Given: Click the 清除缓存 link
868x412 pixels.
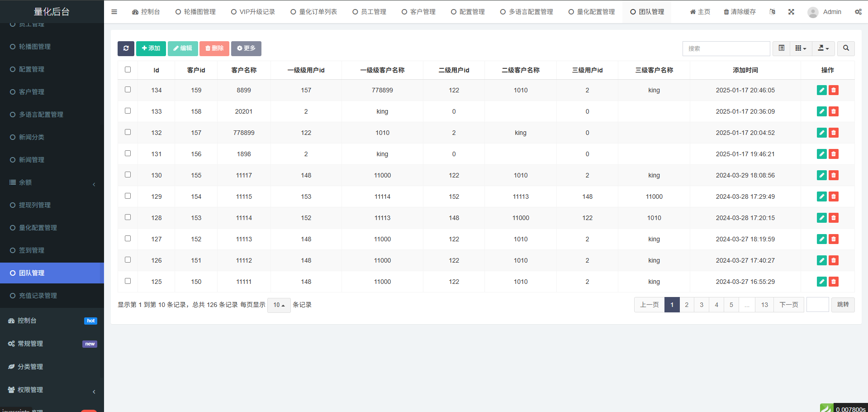Looking at the screenshot, I should point(740,12).
